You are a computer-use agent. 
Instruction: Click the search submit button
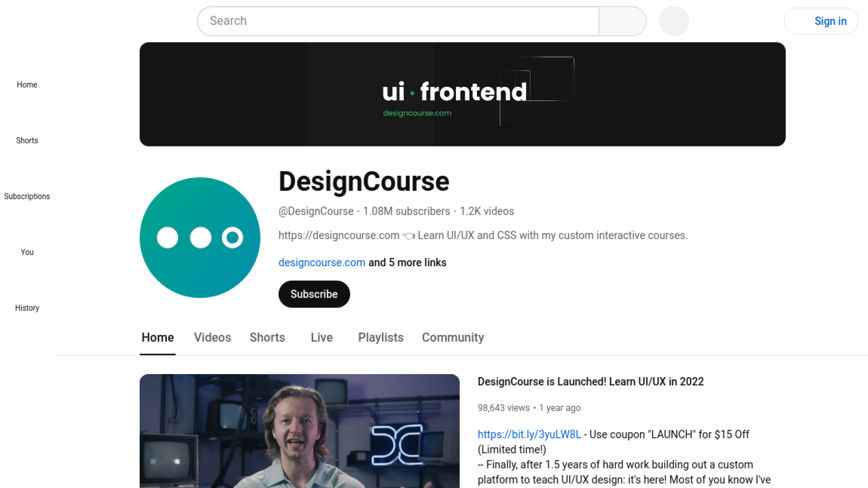pyautogui.click(x=622, y=21)
